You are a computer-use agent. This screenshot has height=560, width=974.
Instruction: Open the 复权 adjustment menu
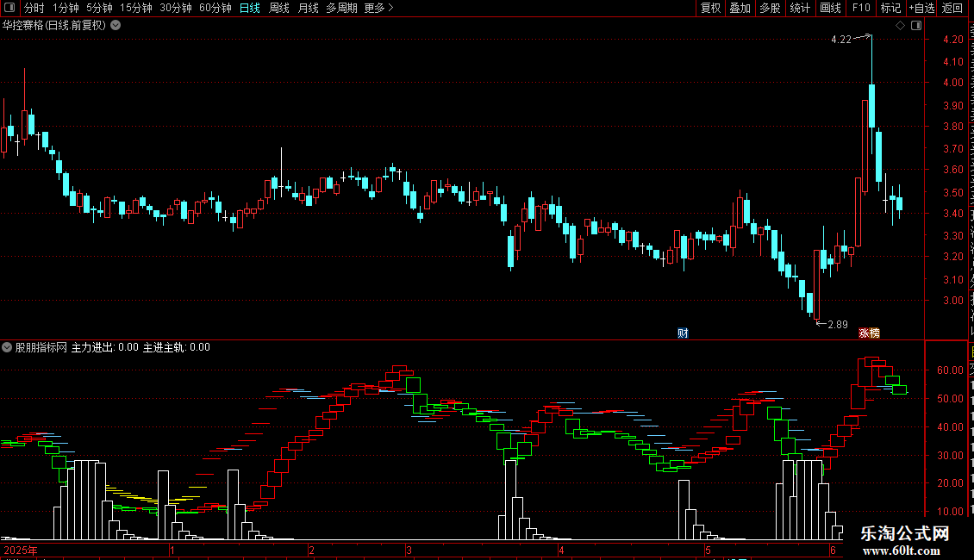click(710, 8)
